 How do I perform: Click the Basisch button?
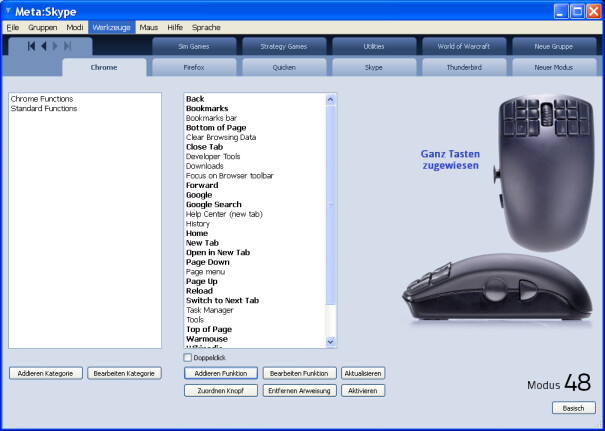(573, 408)
